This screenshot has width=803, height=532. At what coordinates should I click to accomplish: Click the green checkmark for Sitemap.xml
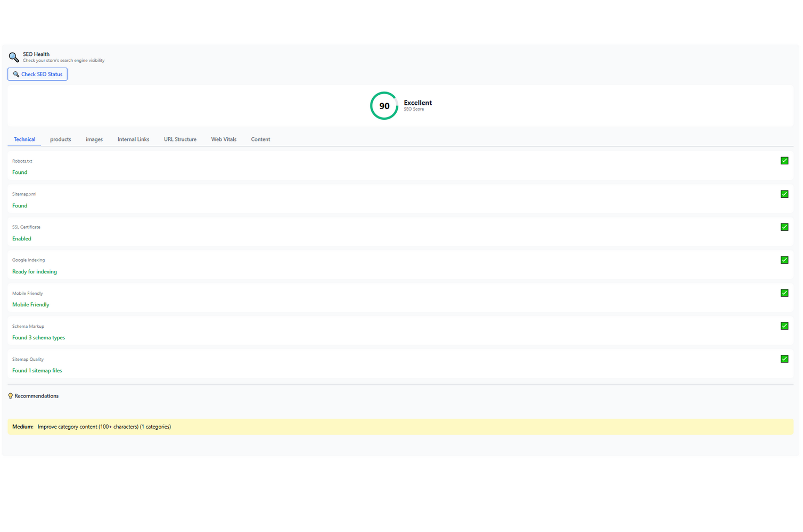(x=784, y=194)
